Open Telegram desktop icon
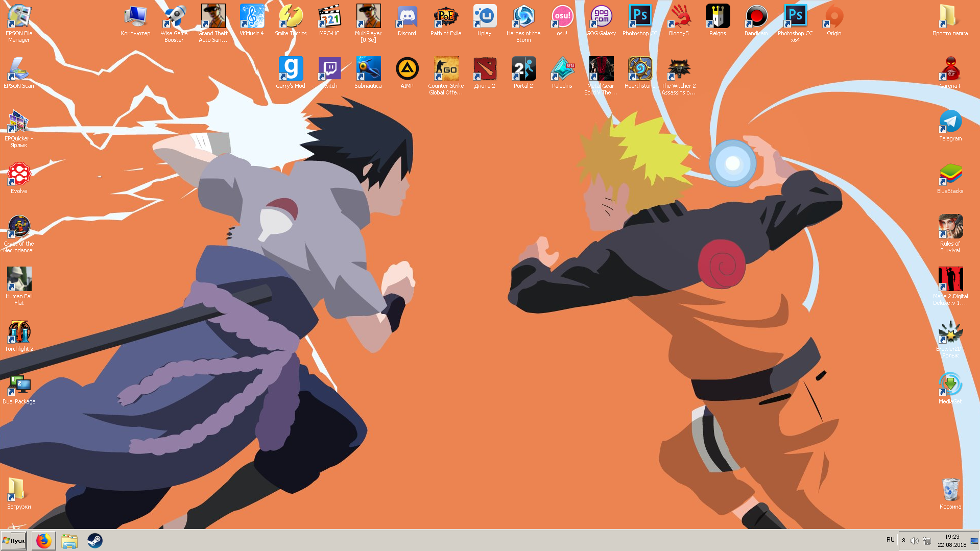 click(x=950, y=126)
